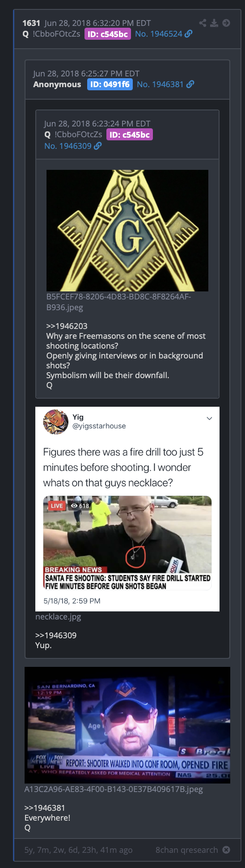This screenshot has height=868, width=245.
Task: Click the share icon on post 1631
Action: pos(203,23)
